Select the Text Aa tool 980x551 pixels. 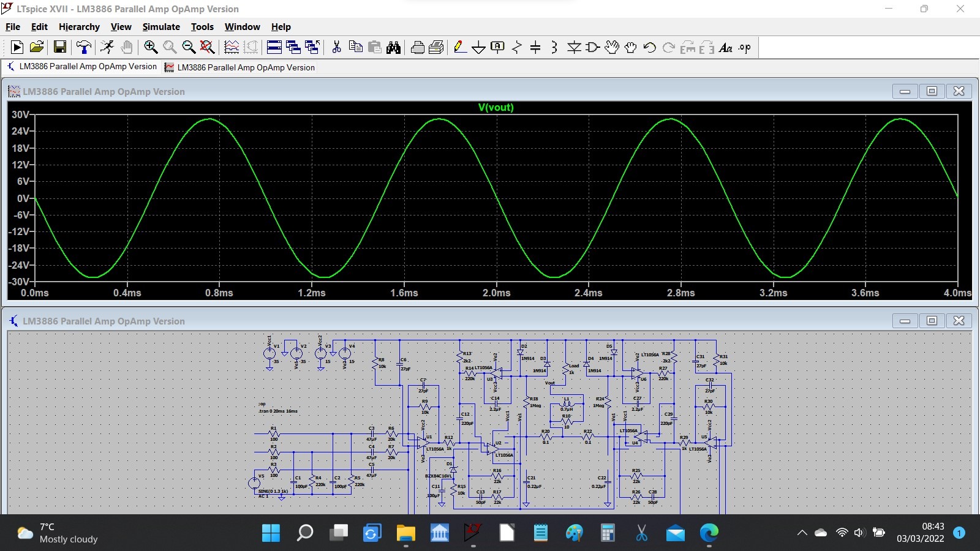(x=726, y=47)
